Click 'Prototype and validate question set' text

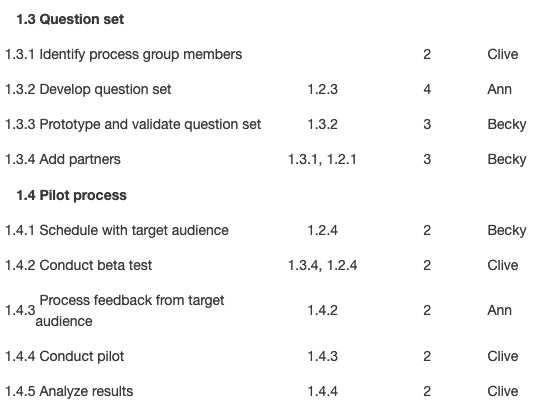point(150,124)
